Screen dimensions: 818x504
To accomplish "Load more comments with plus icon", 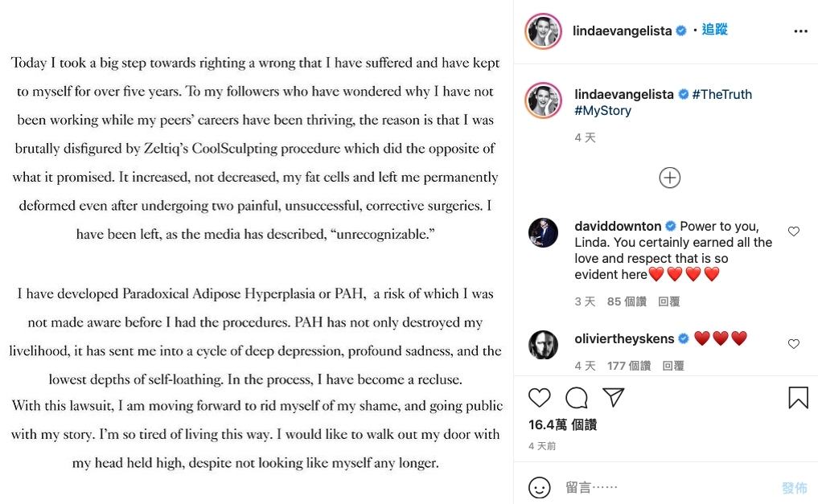I will (670, 178).
